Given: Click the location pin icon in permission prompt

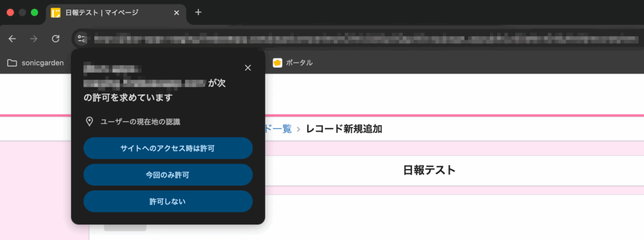Looking at the screenshot, I should tap(89, 121).
